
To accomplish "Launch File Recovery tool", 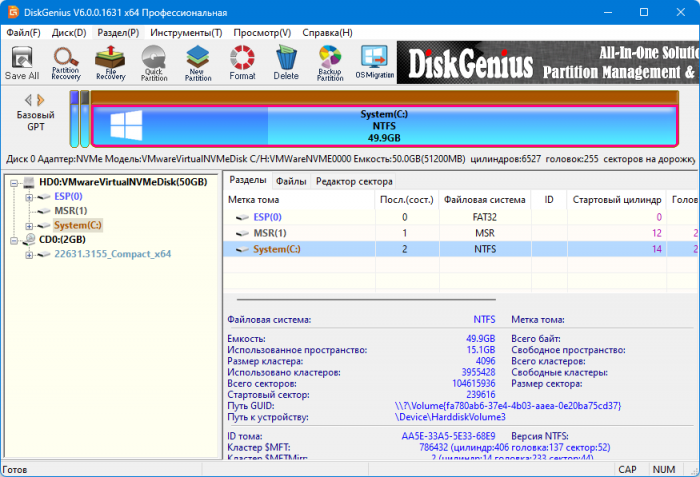I will tap(110, 63).
